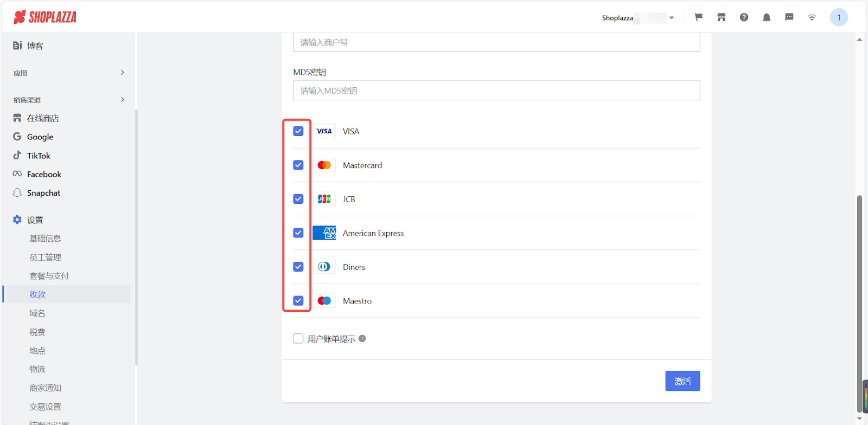Click the American Express label text

[x=373, y=233]
